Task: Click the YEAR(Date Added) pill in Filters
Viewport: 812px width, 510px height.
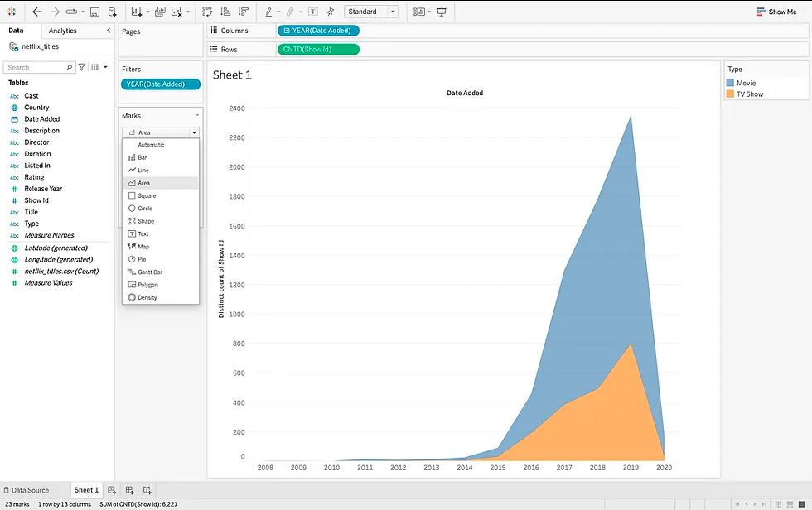Action: coord(161,84)
